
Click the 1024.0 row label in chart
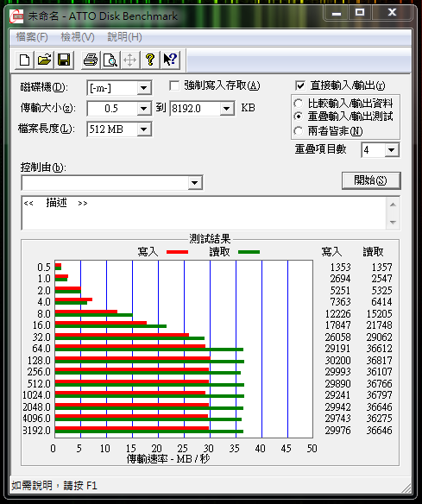point(36,395)
